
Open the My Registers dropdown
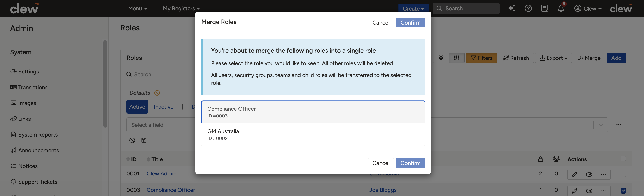click(181, 8)
